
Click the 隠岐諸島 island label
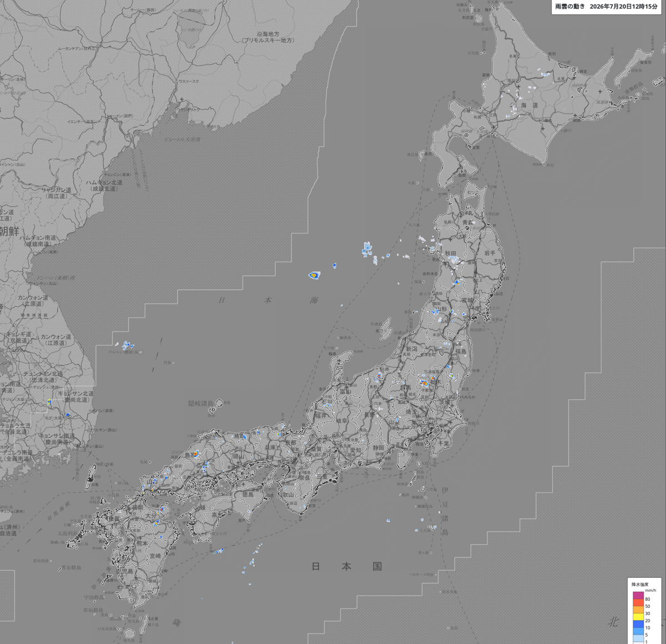tap(200, 403)
